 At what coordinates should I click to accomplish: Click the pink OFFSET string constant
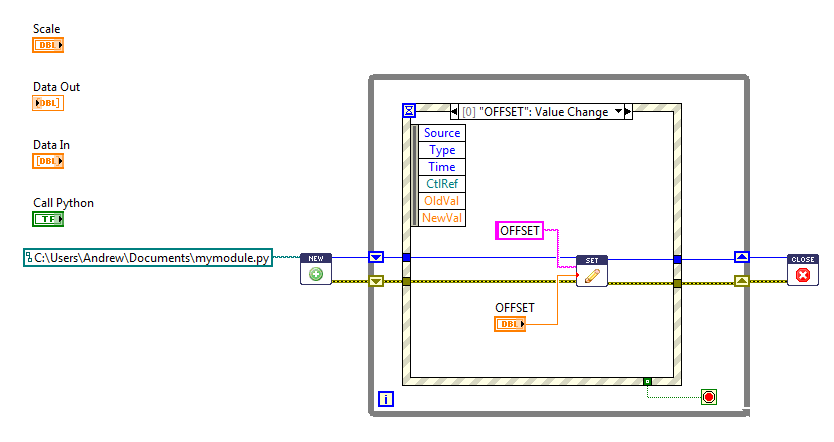click(519, 231)
